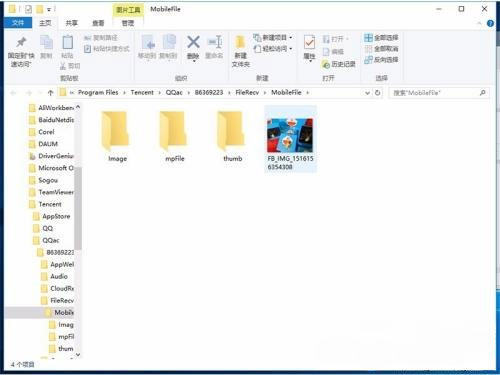Viewport: 500px width, 375px height.
Task: Select BaiduNetdisk in navigation tree
Action: (51, 120)
